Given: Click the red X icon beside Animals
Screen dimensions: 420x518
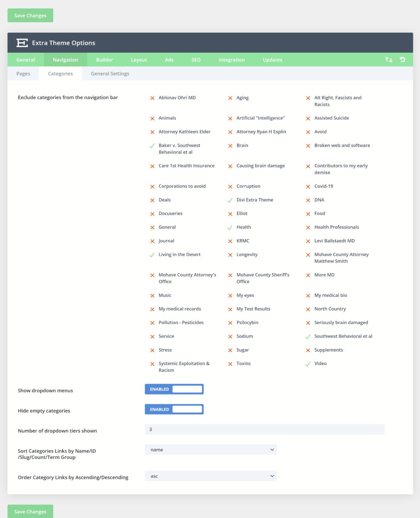Looking at the screenshot, I should 152,118.
